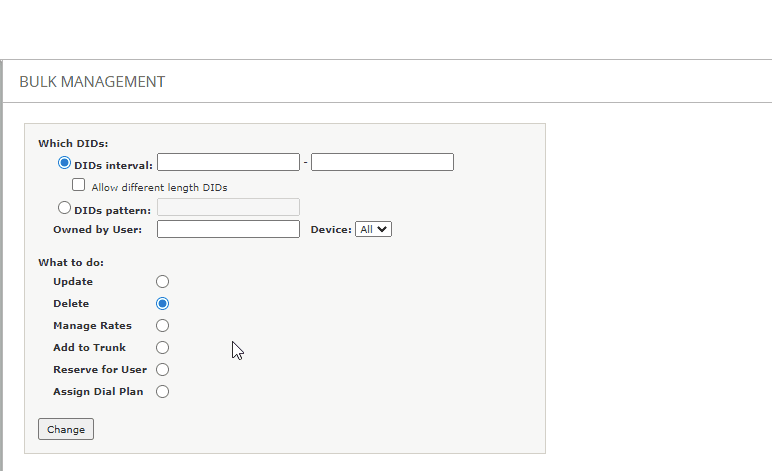Click the 'Assign Dial Plan' label text
772x471 pixels.
click(x=98, y=392)
